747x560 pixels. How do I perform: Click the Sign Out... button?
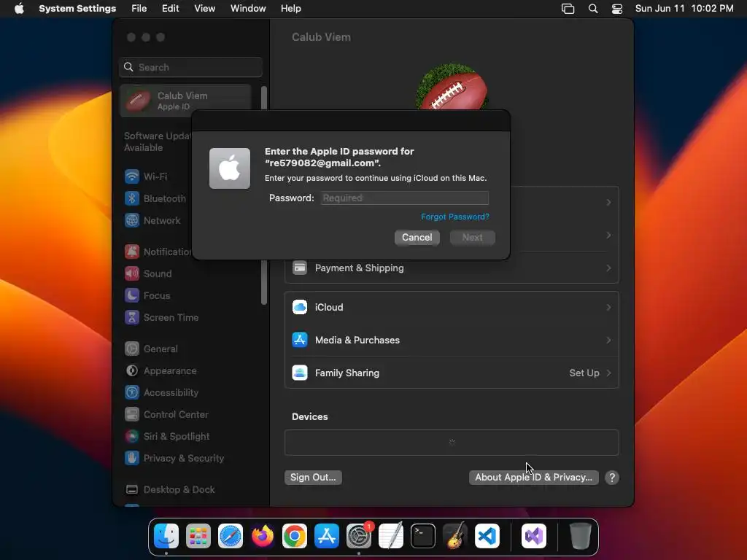coord(313,477)
